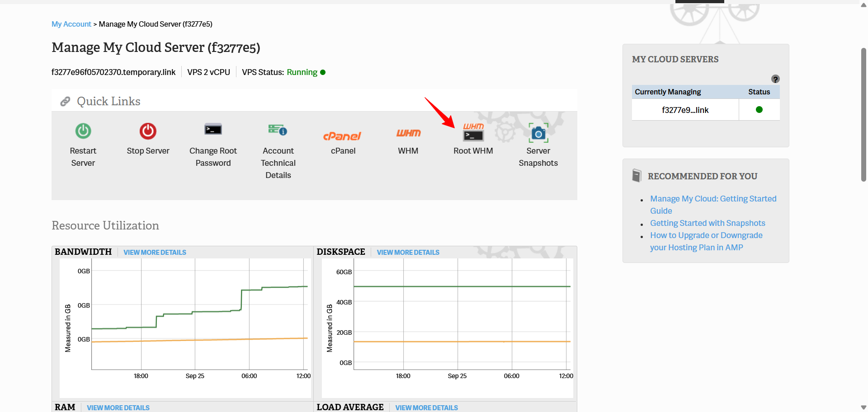The image size is (868, 412).
Task: Click the DISKSPACE panel title
Action: click(x=341, y=252)
